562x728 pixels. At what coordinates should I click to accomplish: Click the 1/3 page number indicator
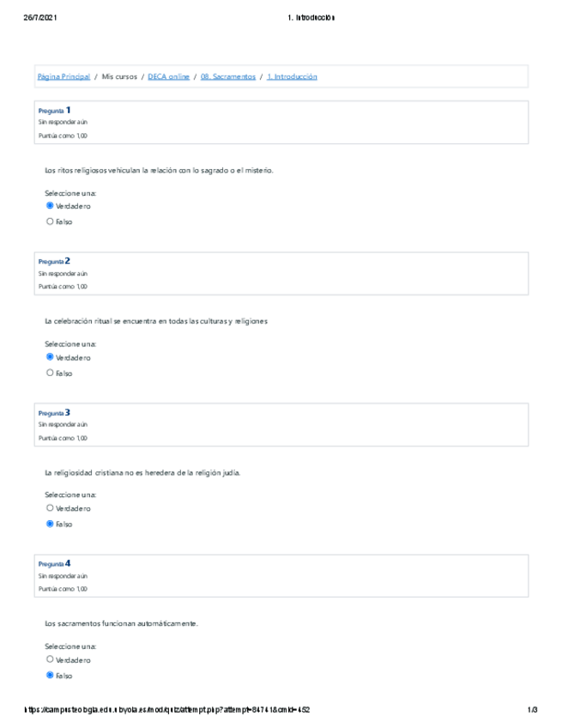coord(533,711)
